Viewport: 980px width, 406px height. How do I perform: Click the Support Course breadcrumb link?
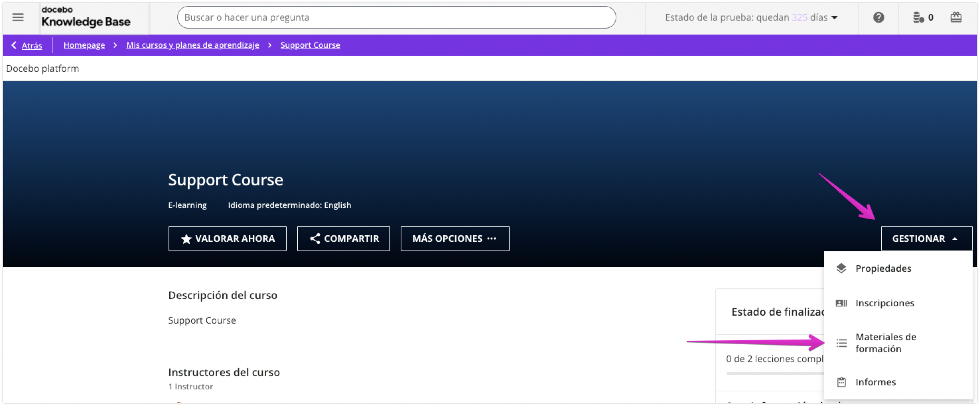tap(310, 45)
